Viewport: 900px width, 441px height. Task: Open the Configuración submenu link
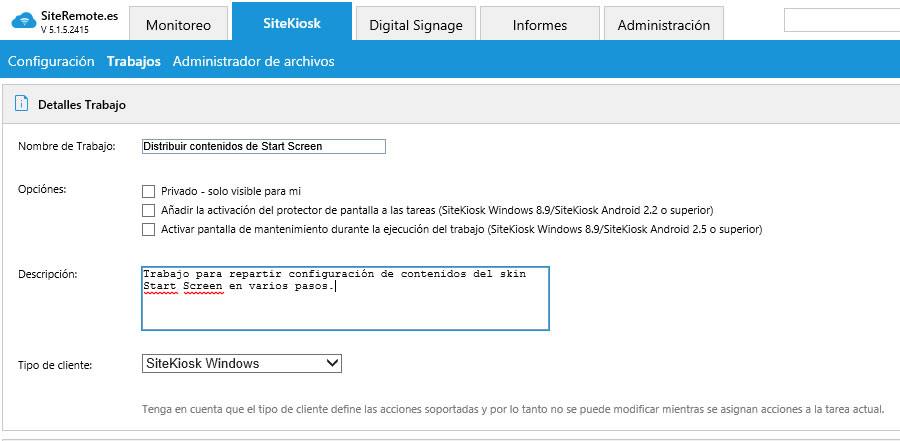click(51, 61)
